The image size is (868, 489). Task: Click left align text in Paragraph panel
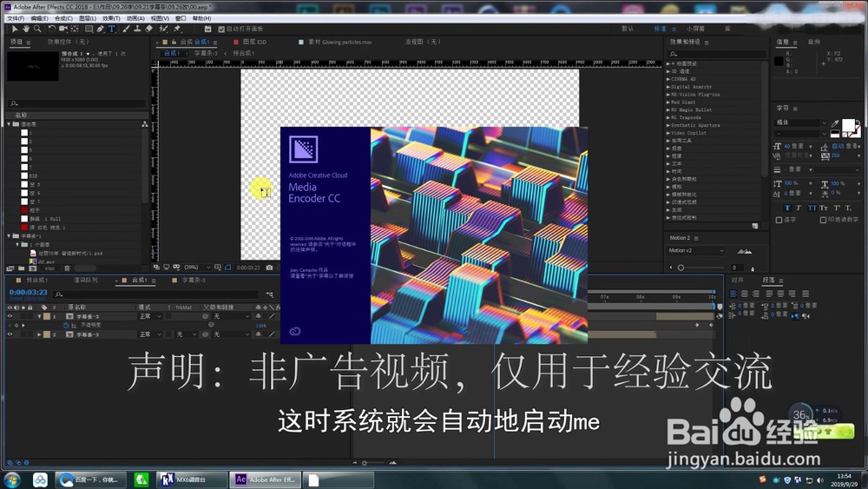coord(733,294)
